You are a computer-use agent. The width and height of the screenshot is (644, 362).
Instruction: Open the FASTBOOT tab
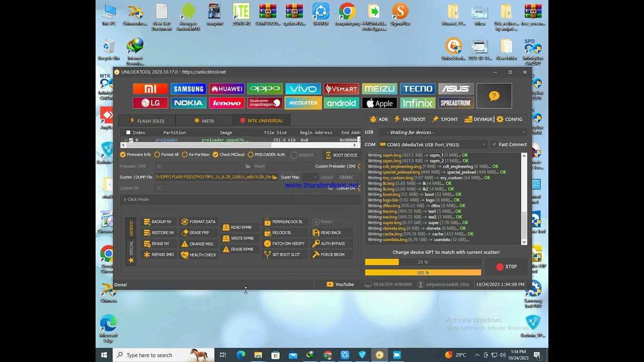tap(410, 119)
